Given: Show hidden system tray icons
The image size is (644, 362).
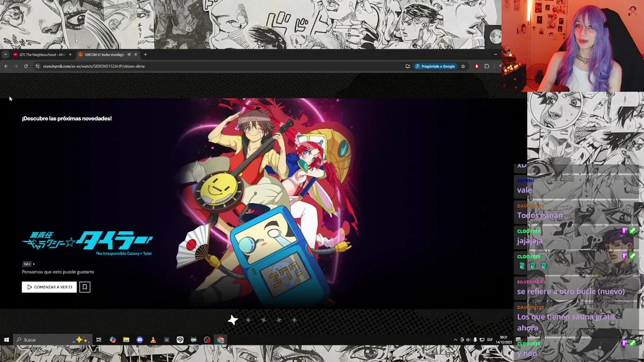Looking at the screenshot, I should tap(455, 340).
